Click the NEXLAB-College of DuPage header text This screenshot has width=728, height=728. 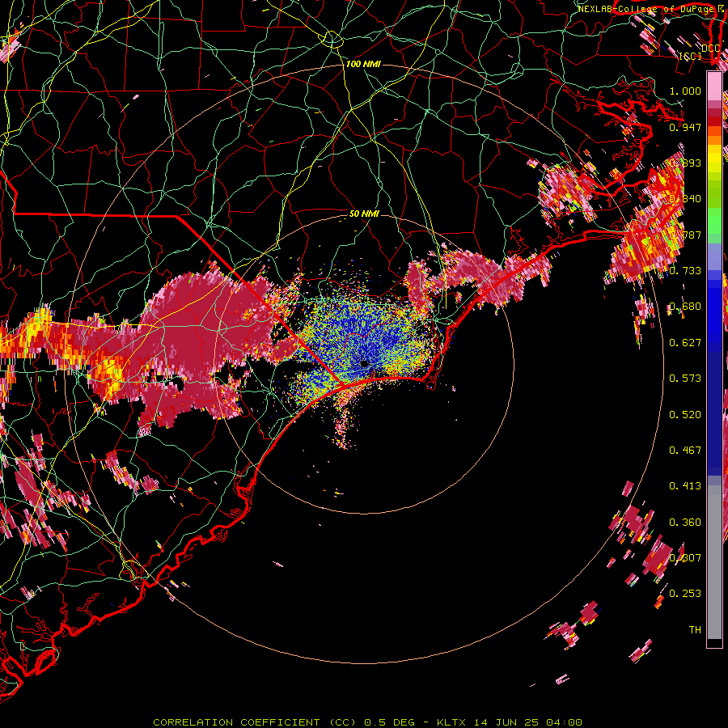(647, 9)
